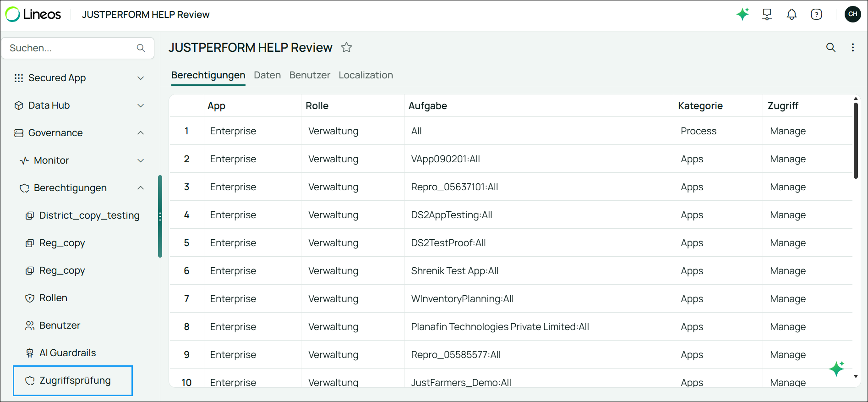868x402 pixels.
Task: Click the AI Guardrails icon
Action: [30, 353]
